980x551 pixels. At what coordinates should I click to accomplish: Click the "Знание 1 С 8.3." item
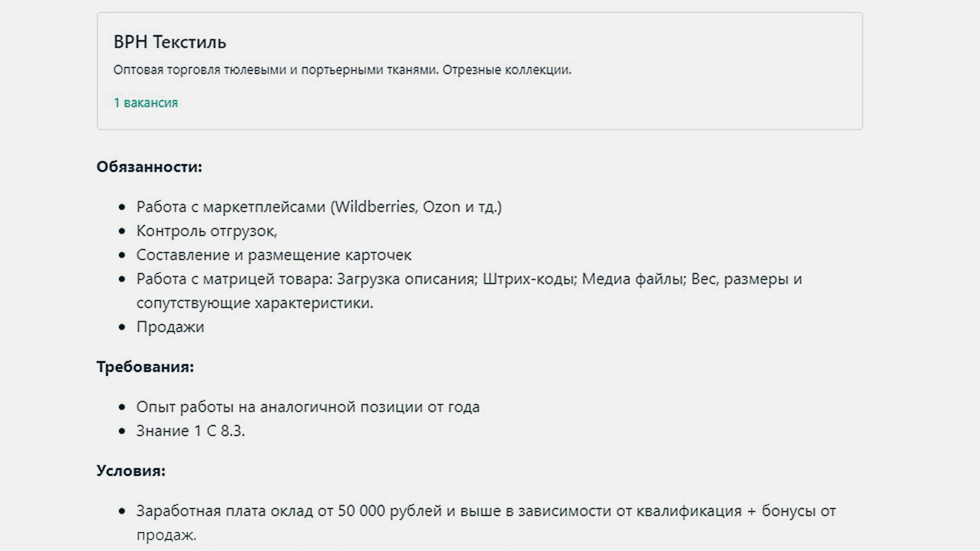[190, 431]
